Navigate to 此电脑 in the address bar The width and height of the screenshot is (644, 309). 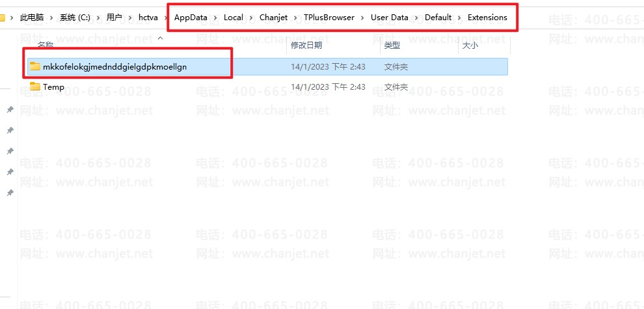click(x=32, y=18)
